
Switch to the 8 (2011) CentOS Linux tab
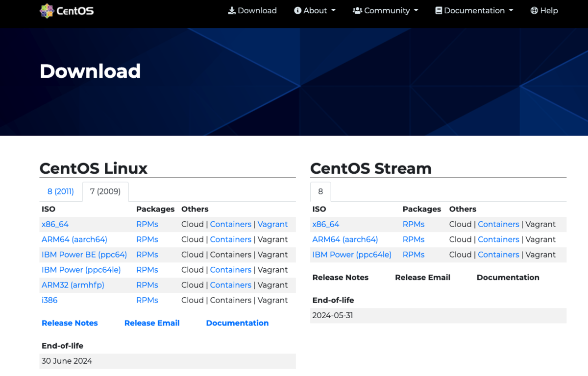pyautogui.click(x=61, y=191)
